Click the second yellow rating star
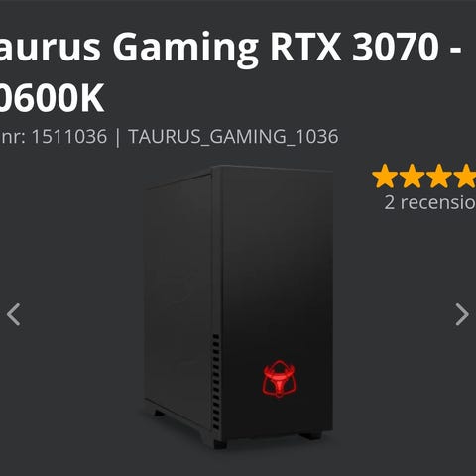 click(412, 176)
